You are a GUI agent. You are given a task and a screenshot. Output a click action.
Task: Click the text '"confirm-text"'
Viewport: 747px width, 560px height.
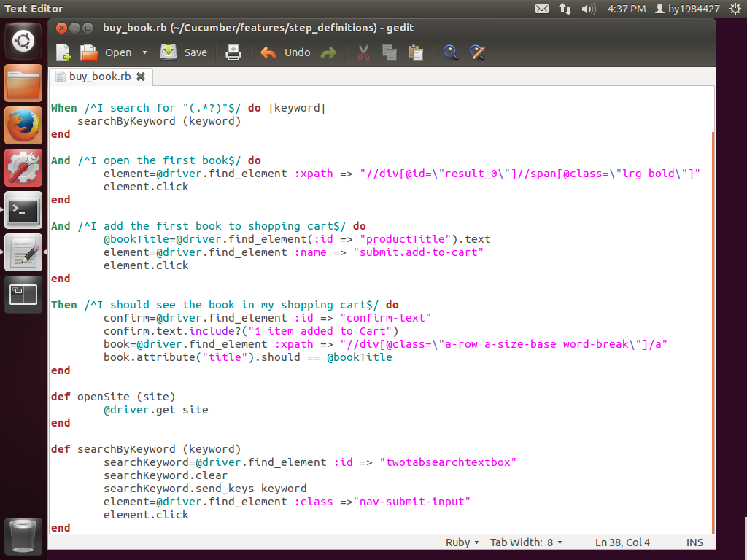(x=385, y=318)
